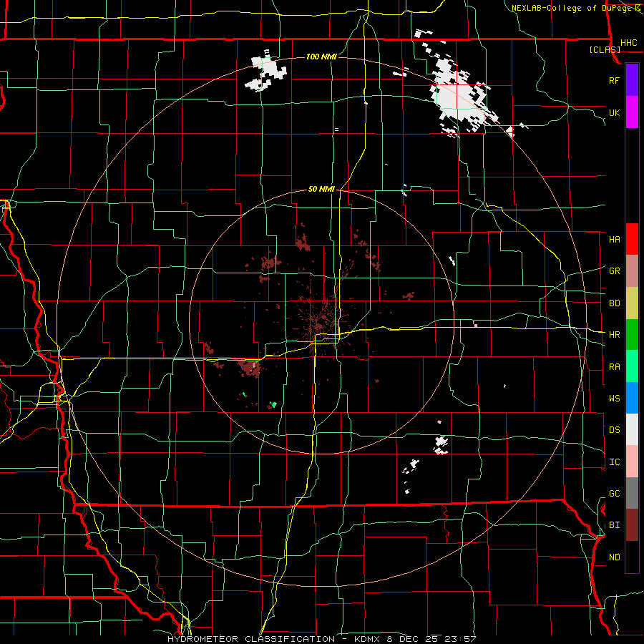This screenshot has width=644, height=644.
Task: Click the WS legend label
Action: [x=615, y=399]
